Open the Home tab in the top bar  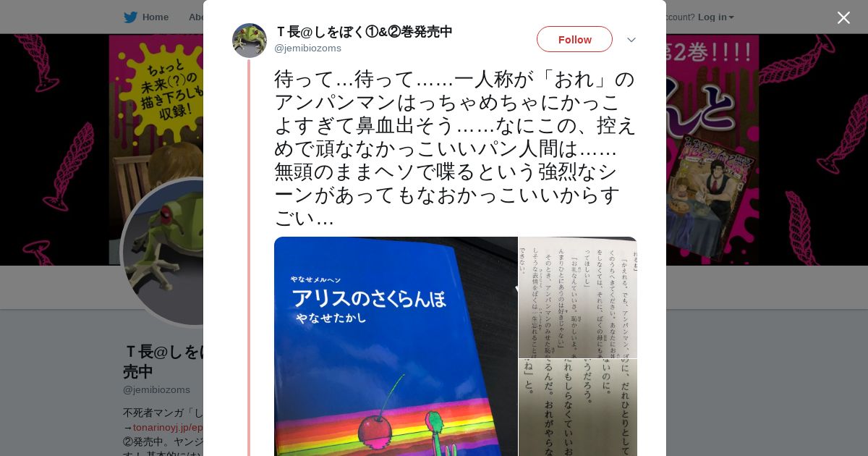[147, 17]
